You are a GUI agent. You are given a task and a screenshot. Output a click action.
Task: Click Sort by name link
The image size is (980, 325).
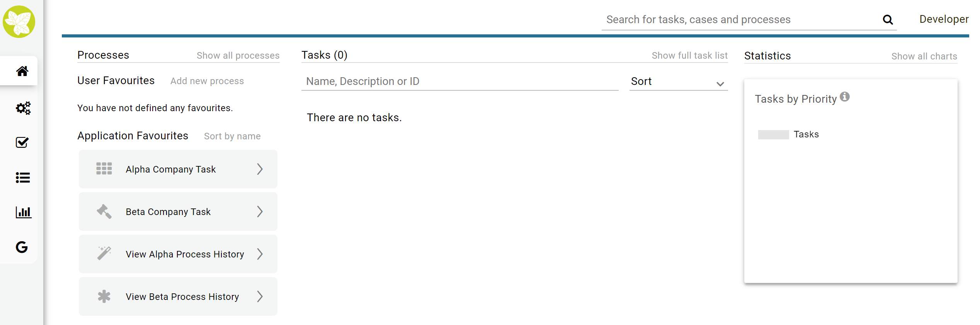click(232, 136)
